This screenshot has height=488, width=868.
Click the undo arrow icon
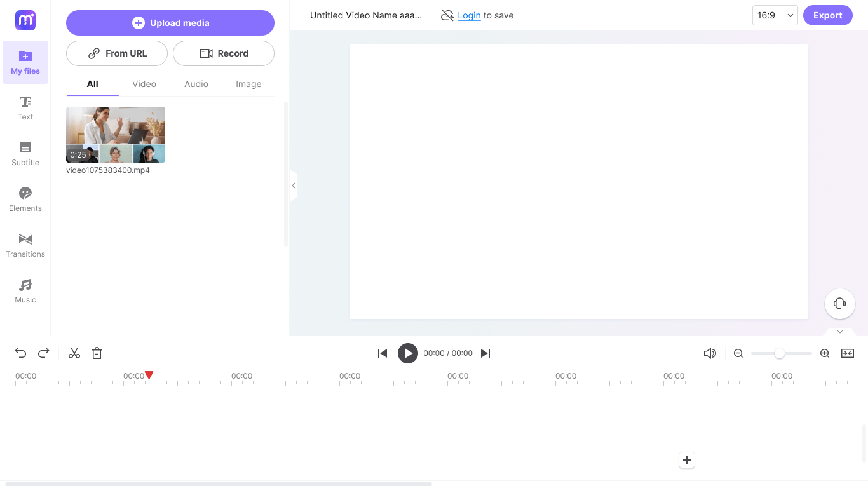tap(21, 353)
